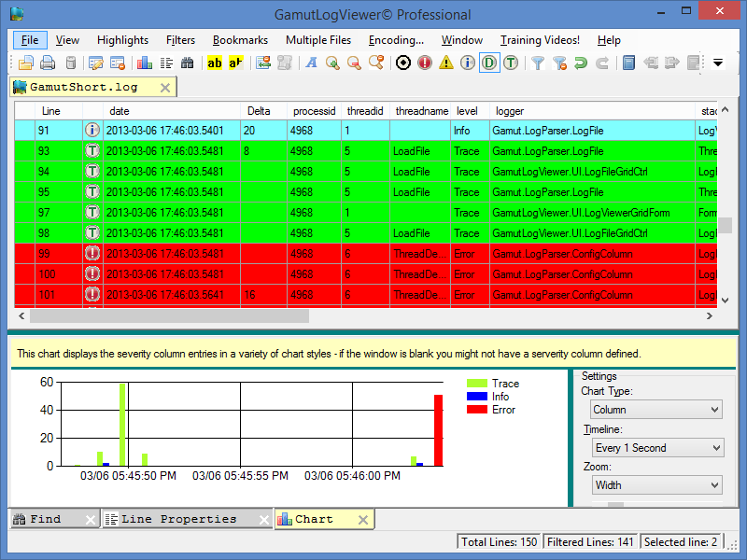
Task: Click the green Trace legend swatch
Action: 477,384
